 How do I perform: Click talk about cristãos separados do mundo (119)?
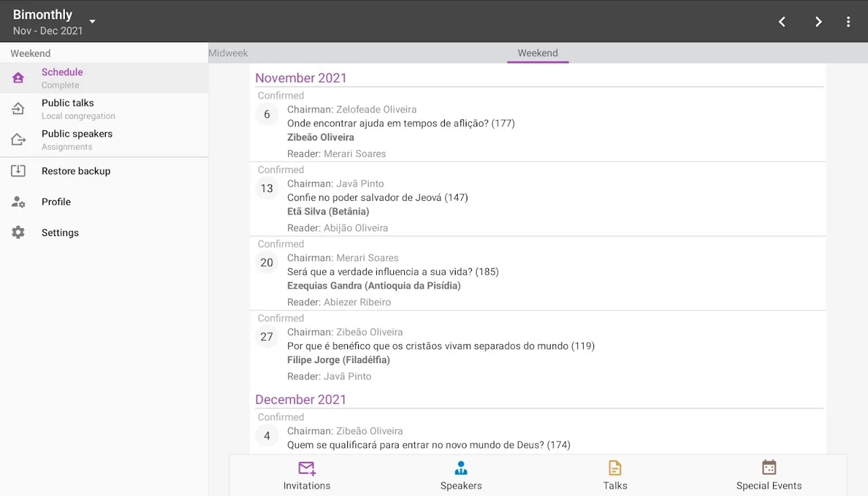pyautogui.click(x=441, y=346)
